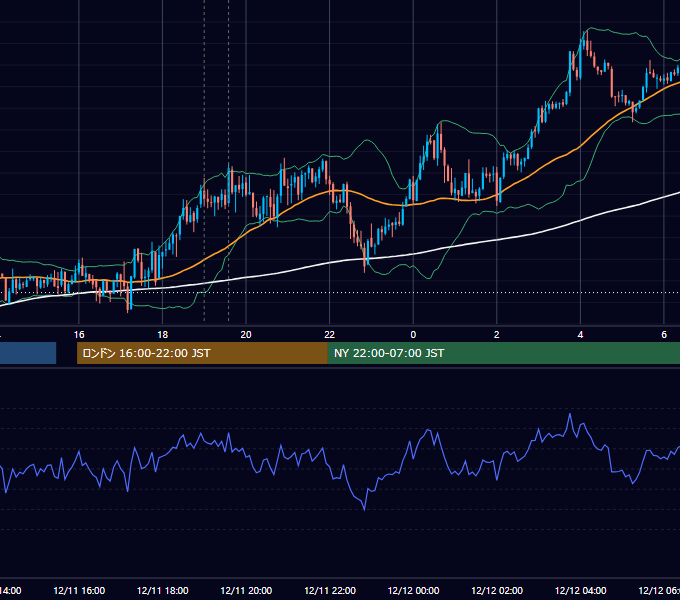This screenshot has height=600, width=680.
Task: Click the 12/11 16:00 date label
Action: (x=79, y=590)
